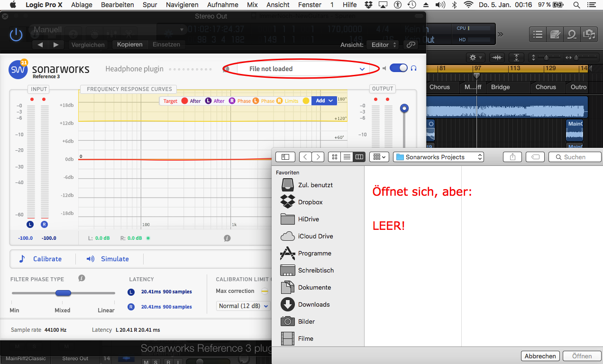Toggle the yellow Max correction indicator
Image resolution: width=603 pixels, height=364 pixels.
tap(265, 291)
